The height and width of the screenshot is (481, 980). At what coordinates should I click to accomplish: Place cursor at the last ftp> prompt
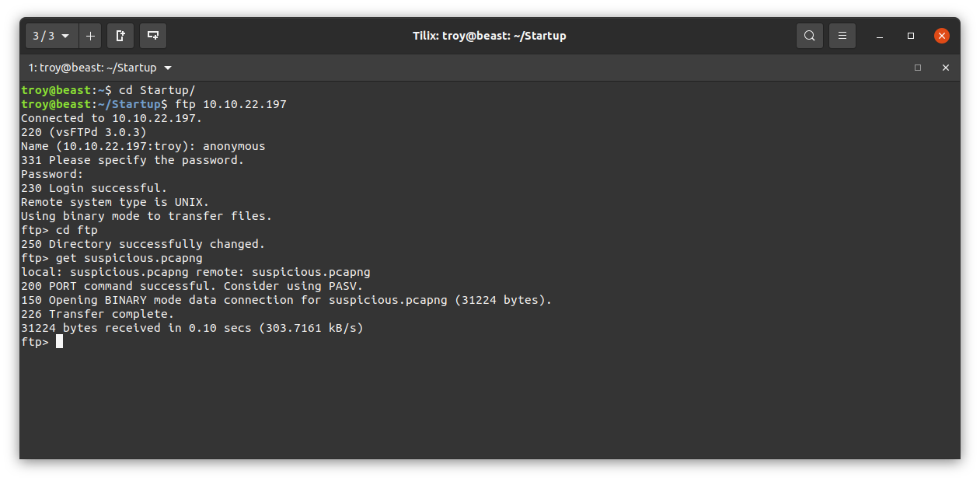coord(59,342)
